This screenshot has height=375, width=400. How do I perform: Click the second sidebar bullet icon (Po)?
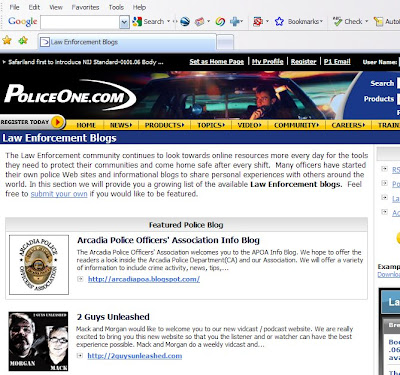(x=384, y=183)
